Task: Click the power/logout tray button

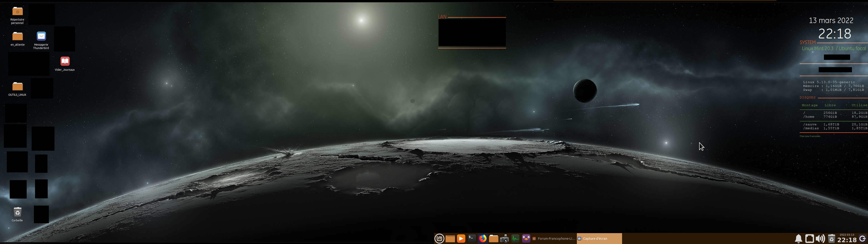Action: click(x=863, y=239)
